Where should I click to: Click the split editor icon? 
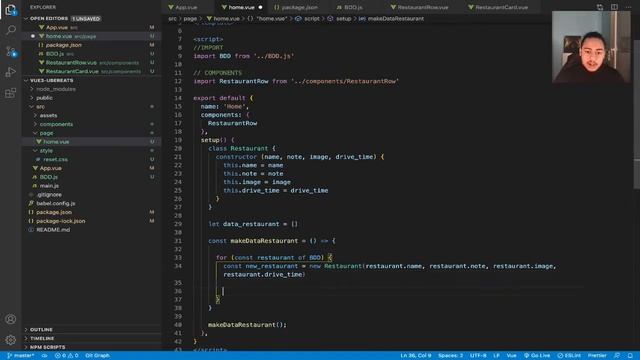pyautogui.click(x=614, y=7)
